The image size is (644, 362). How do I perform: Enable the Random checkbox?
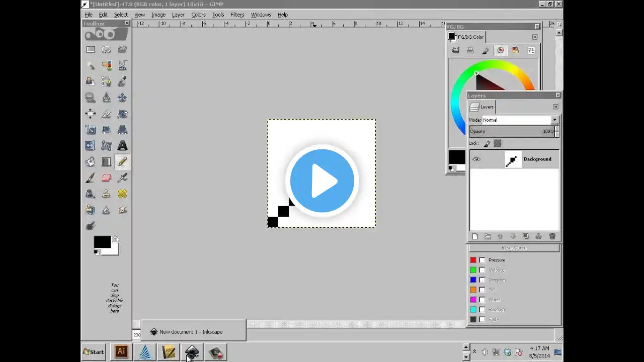pyautogui.click(x=482, y=309)
